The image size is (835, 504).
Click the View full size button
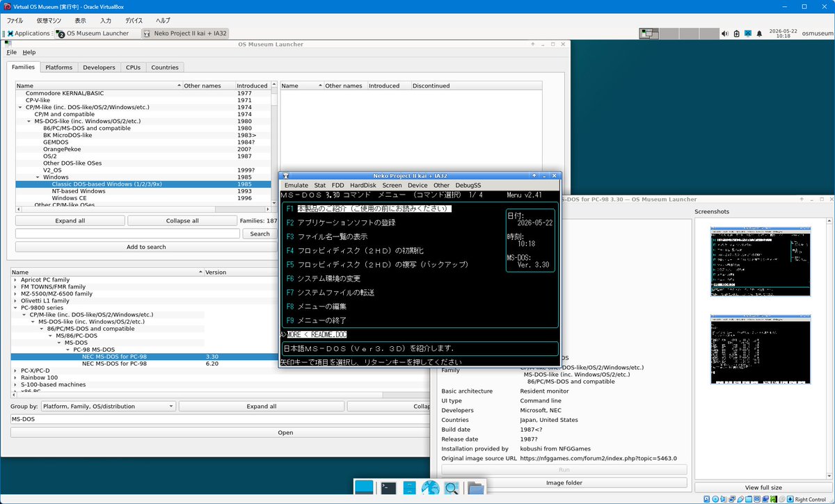pyautogui.click(x=763, y=487)
